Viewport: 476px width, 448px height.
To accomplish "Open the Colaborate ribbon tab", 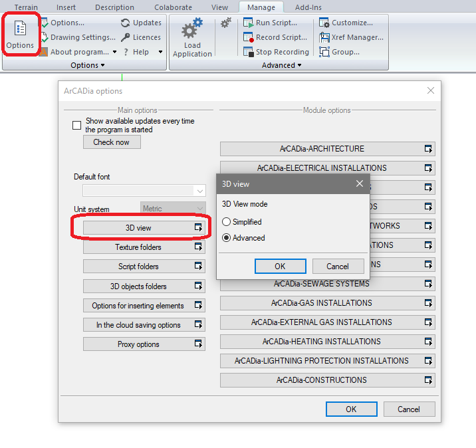I will [173, 7].
